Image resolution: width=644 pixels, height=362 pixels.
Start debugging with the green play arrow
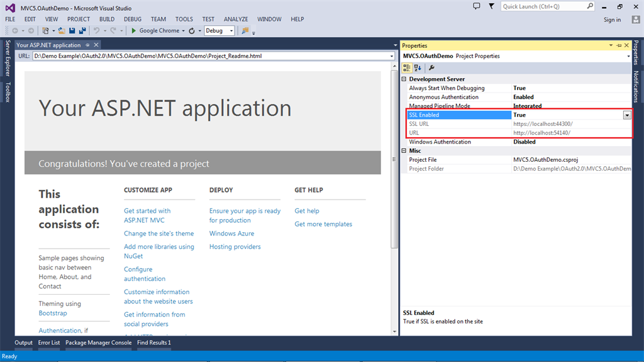(x=133, y=30)
